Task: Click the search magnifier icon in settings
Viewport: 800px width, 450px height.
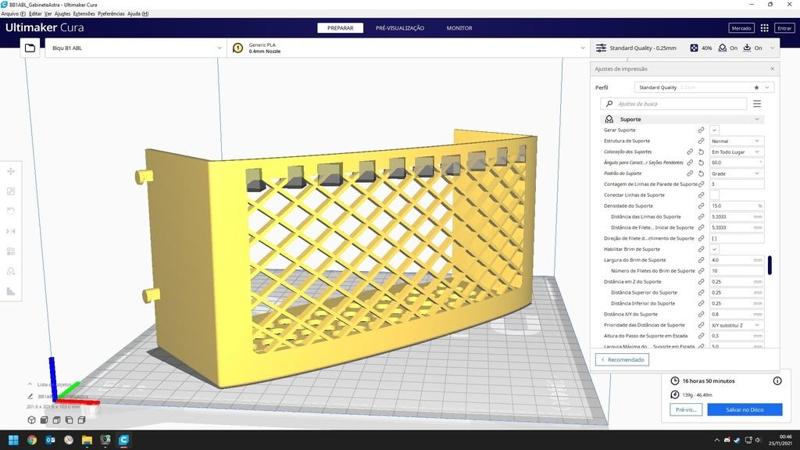Action: tap(609, 104)
